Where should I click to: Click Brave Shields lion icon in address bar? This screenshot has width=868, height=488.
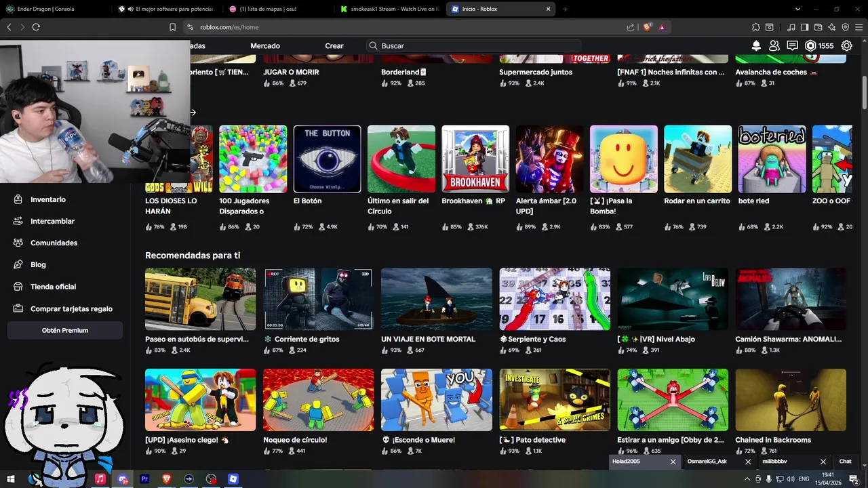(647, 27)
